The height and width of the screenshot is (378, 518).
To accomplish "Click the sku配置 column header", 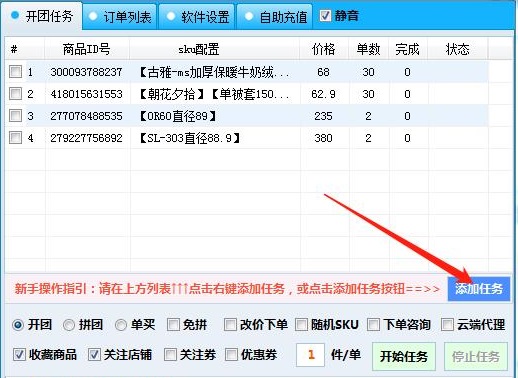I will [214, 49].
